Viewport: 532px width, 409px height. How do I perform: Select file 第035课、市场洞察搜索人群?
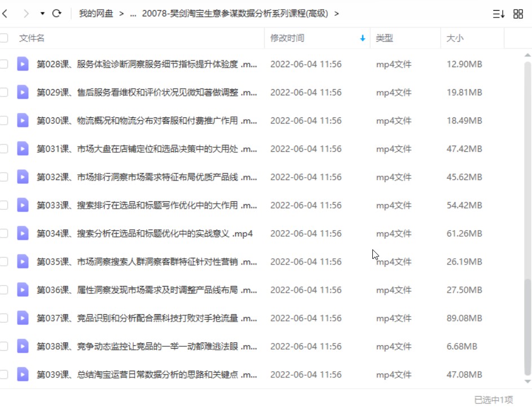pyautogui.click(x=147, y=261)
